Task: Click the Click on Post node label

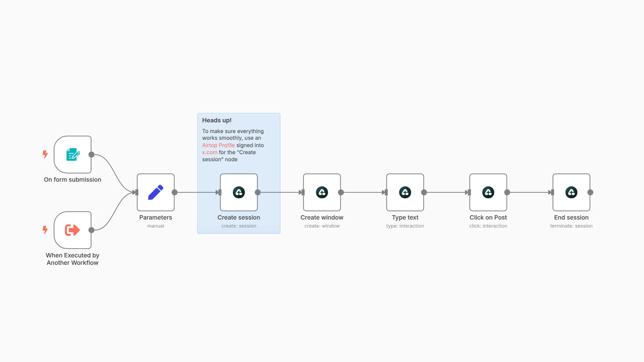Action: coord(488,218)
